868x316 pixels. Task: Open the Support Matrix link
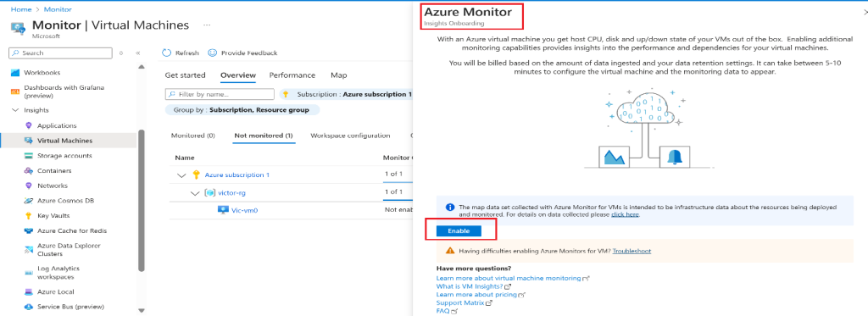click(460, 302)
